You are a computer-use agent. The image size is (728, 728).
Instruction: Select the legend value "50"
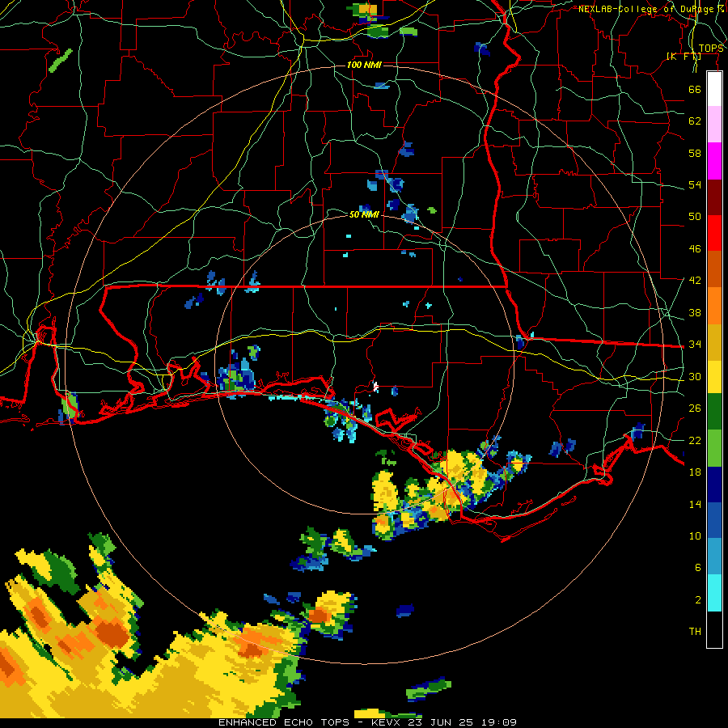point(695,217)
